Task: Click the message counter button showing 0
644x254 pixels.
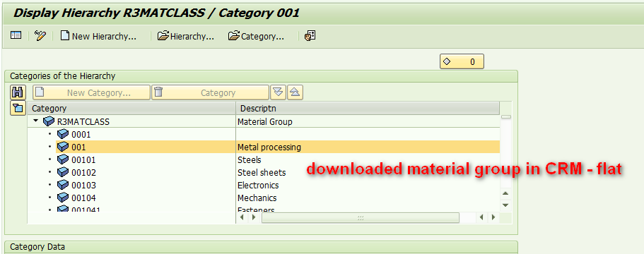Action: [462, 62]
